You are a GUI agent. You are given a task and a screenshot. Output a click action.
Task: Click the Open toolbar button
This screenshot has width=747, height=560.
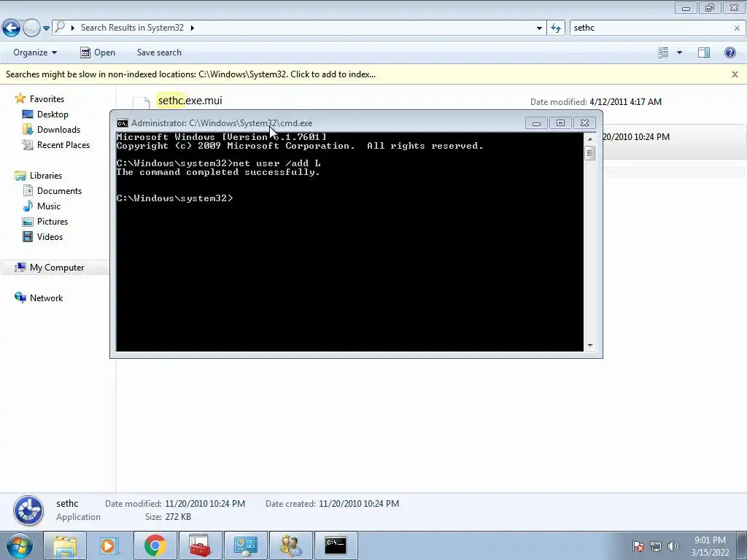(x=98, y=52)
